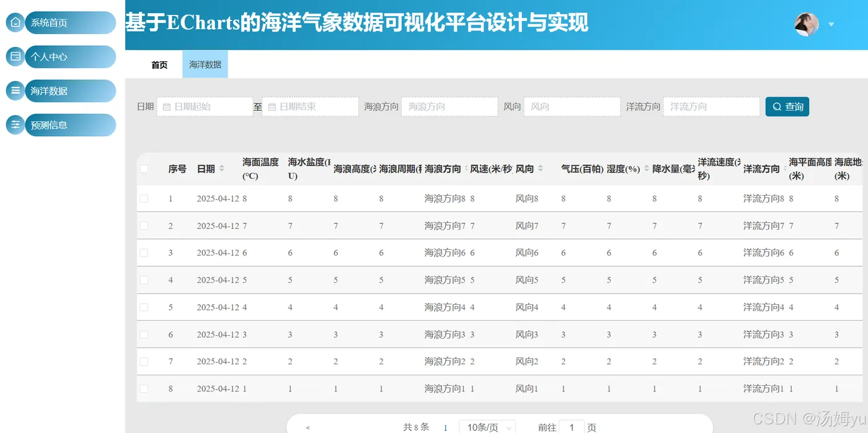Click the 洋流方向1 cell
The width and height of the screenshot is (868, 433).
tap(764, 389)
